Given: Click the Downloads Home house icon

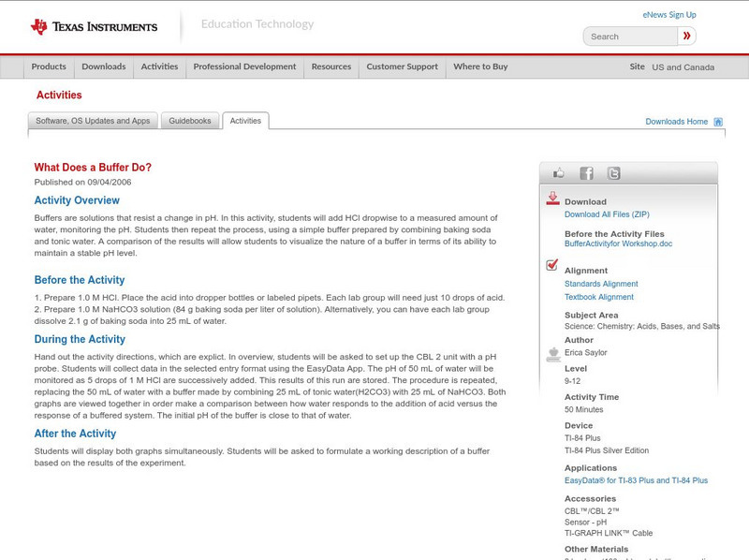Looking at the screenshot, I should click(x=718, y=122).
